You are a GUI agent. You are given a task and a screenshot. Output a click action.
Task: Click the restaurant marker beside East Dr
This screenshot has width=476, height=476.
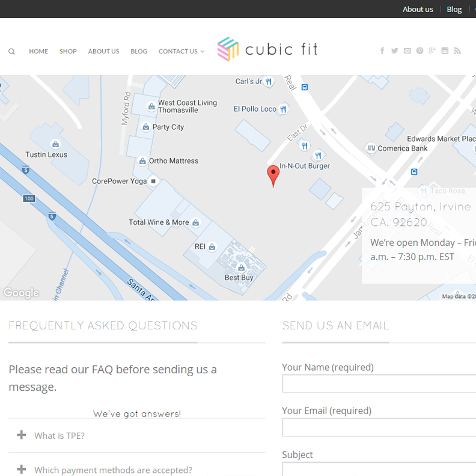tap(304, 146)
